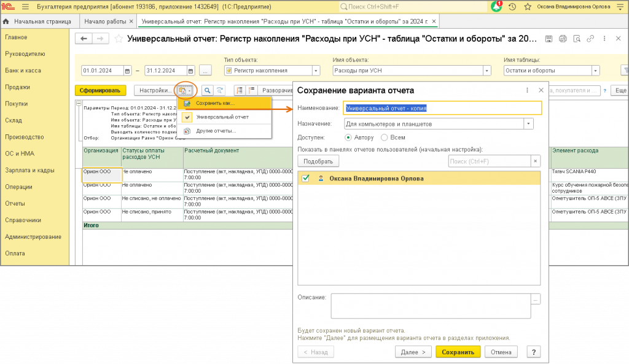The height and width of the screenshot is (364, 629).
Task: Switch to "Начало работы" tab
Action: (x=105, y=21)
